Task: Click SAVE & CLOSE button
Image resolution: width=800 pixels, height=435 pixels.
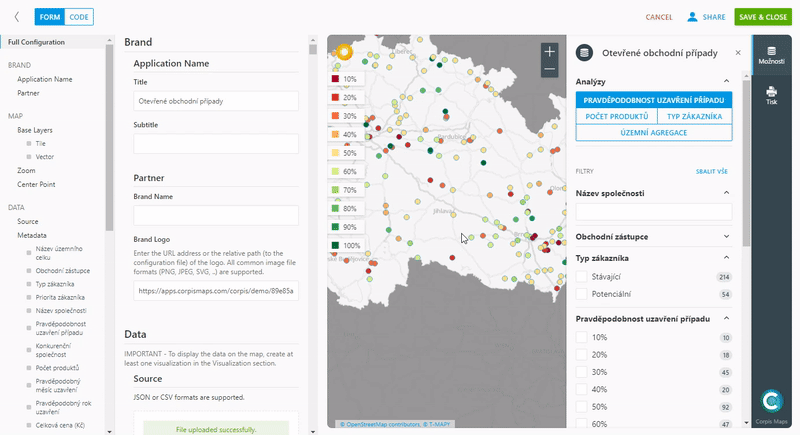Action: coord(763,17)
